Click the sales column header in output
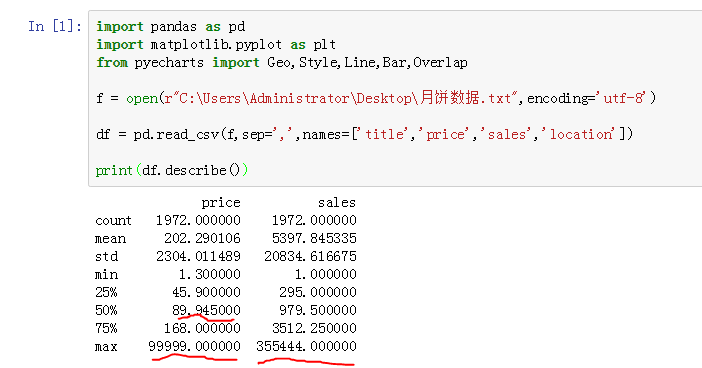 [x=337, y=203]
